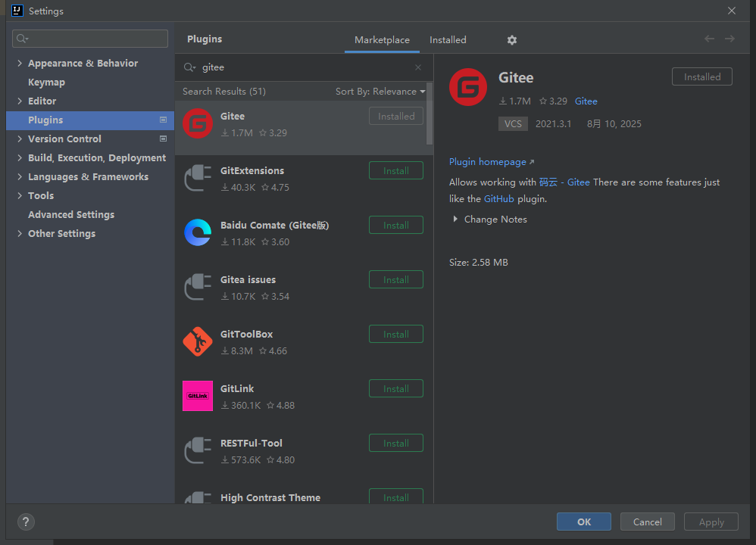Image resolution: width=756 pixels, height=545 pixels.
Task: Select the GitToolBox plugin title
Action: (246, 334)
